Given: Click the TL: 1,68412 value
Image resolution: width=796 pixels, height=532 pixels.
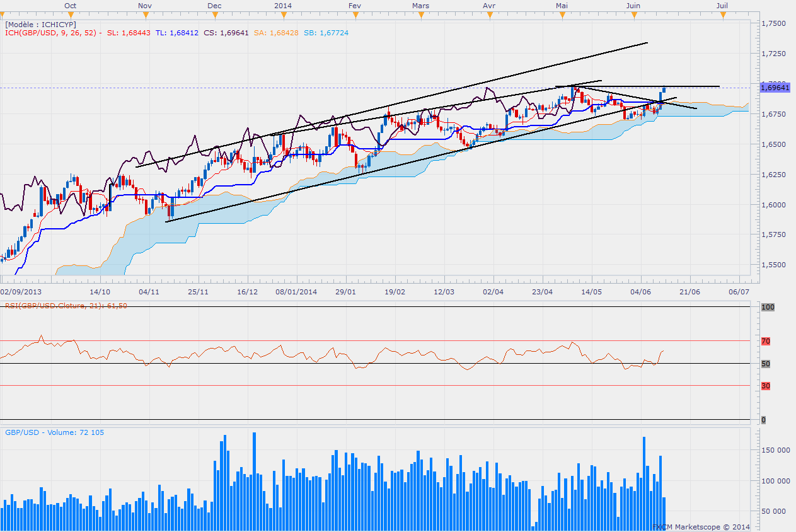Looking at the screenshot, I should [177, 33].
